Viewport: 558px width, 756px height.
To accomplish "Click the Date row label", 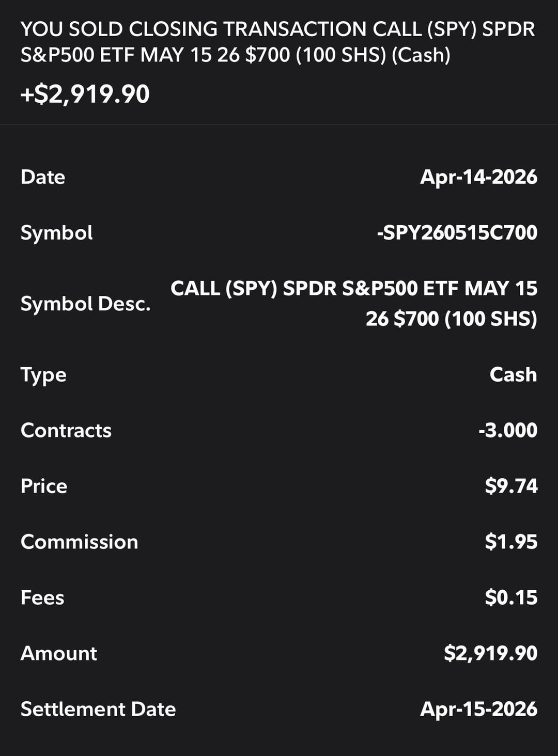I will [43, 177].
